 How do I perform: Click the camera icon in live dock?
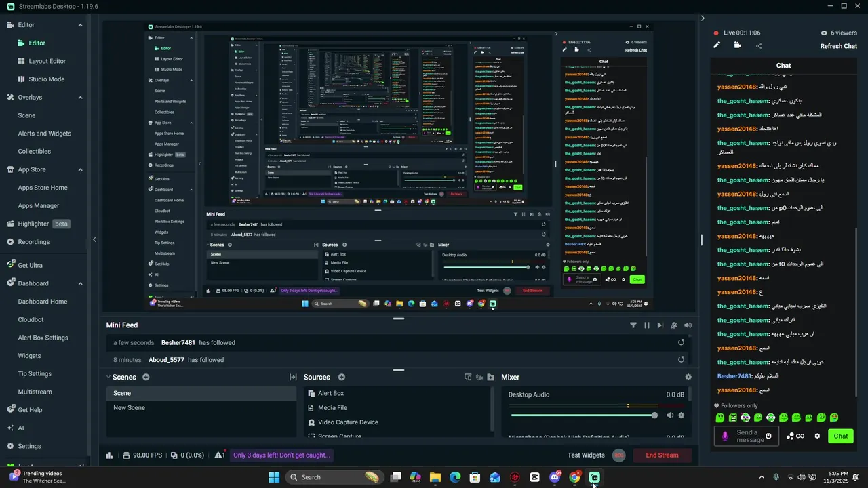tap(738, 45)
